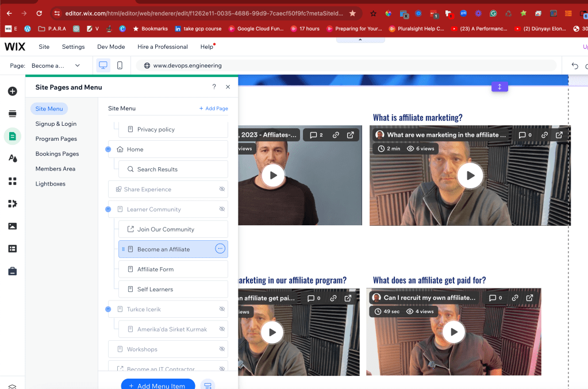The height and width of the screenshot is (389, 588).
Task: Toggle visibility of Learner Community item
Action: [x=222, y=209]
